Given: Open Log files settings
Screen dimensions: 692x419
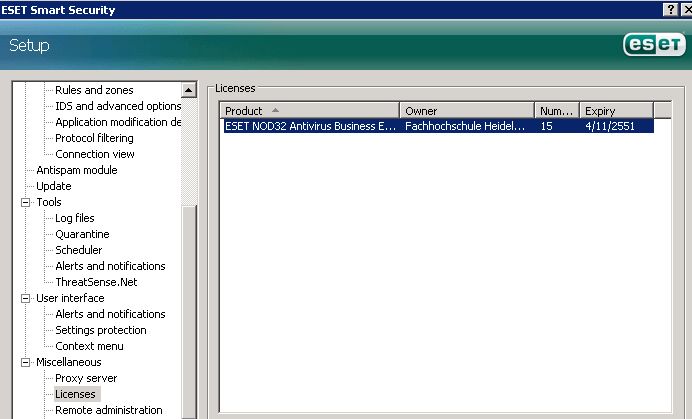Looking at the screenshot, I should click(x=75, y=218).
